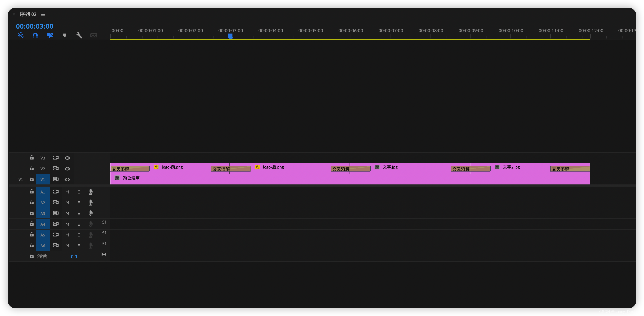Select the A6 track target
Screen dimensions: 644x316
[43, 246]
